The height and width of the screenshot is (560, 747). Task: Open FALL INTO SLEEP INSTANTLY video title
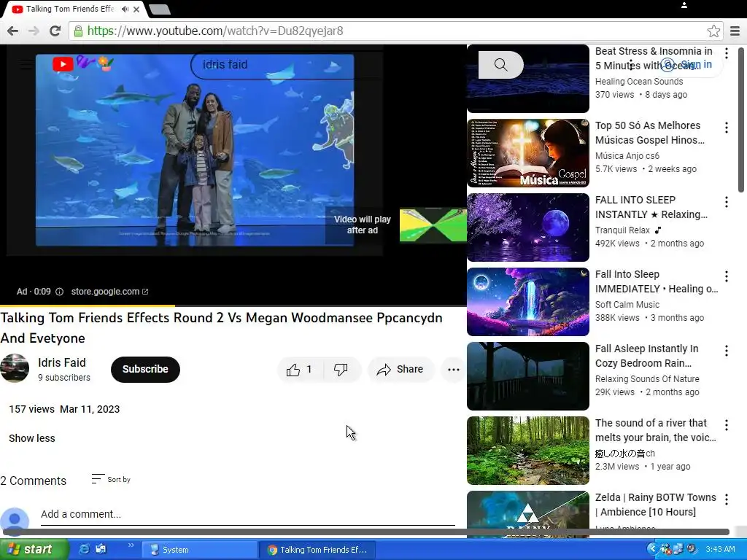pyautogui.click(x=651, y=207)
